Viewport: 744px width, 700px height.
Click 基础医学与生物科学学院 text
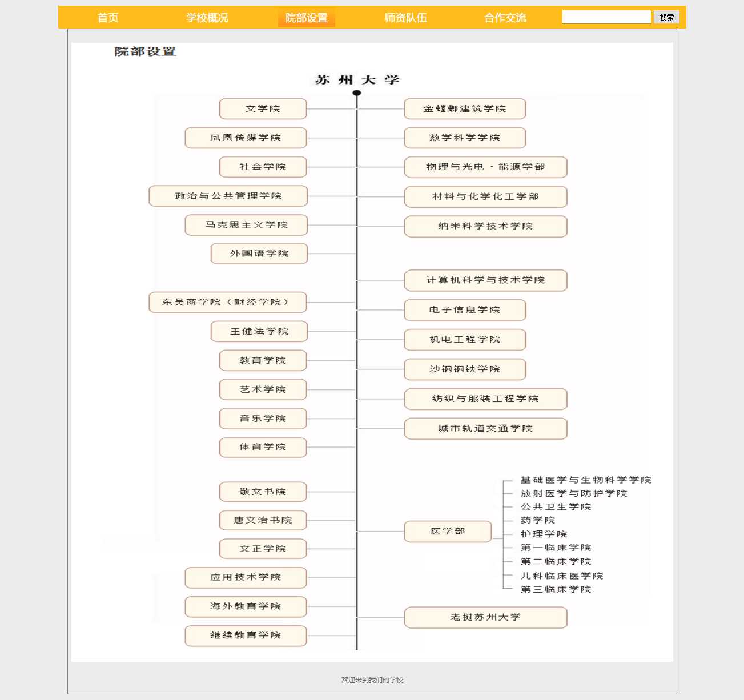(x=585, y=480)
